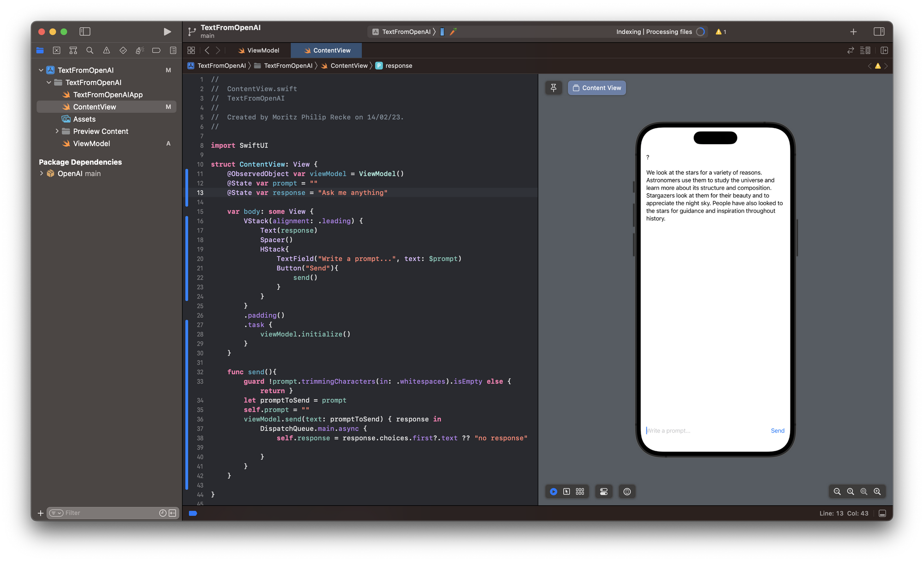
Task: Zoom out the preview canvas
Action: pos(837,492)
